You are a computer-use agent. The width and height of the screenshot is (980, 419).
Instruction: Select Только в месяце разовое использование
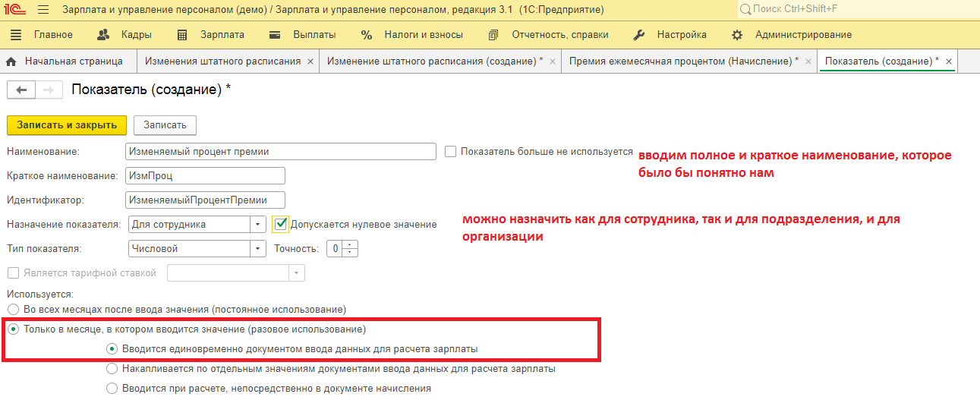tap(12, 330)
